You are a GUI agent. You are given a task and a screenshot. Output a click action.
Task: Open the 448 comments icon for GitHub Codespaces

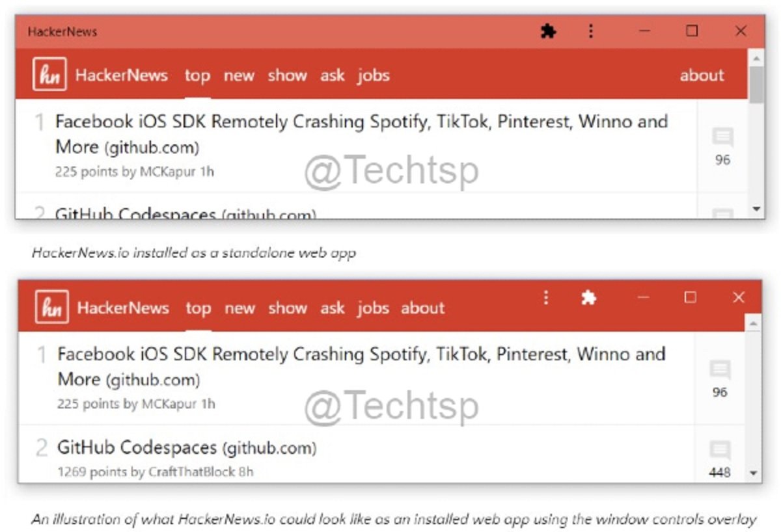pos(720,451)
